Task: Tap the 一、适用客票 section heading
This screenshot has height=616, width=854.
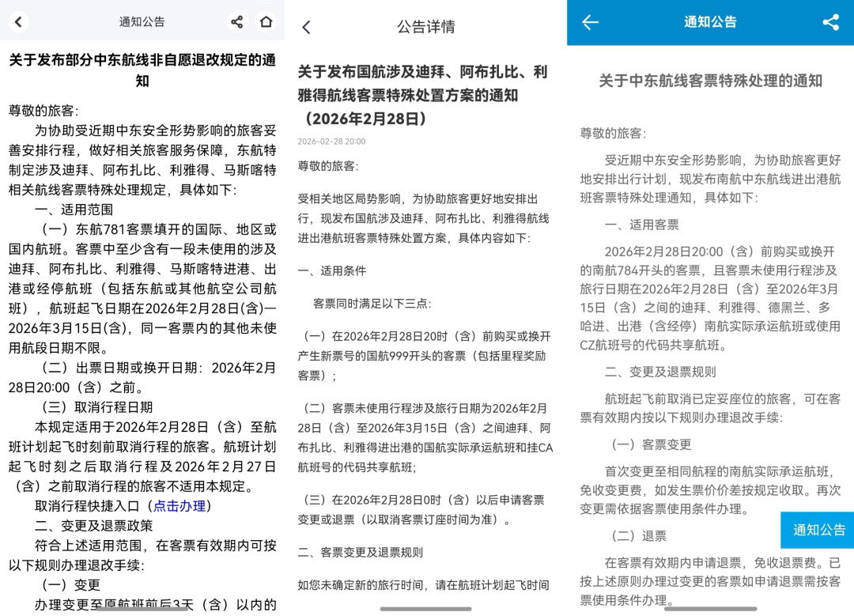Action: click(x=641, y=225)
